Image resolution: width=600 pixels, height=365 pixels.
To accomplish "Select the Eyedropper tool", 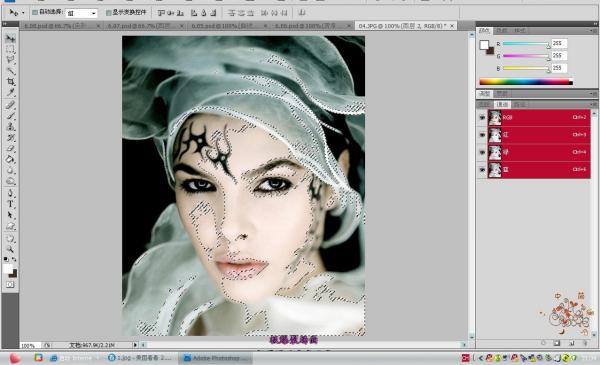I will click(10, 92).
